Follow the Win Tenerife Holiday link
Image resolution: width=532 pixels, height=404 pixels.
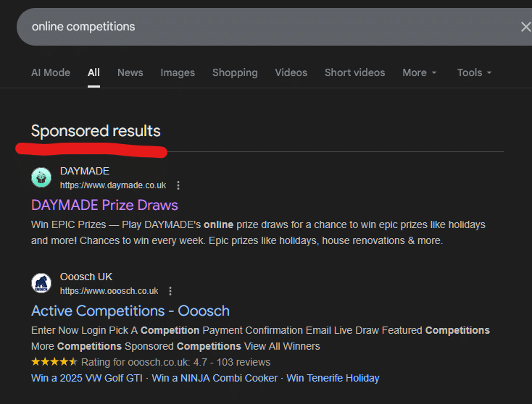click(333, 378)
